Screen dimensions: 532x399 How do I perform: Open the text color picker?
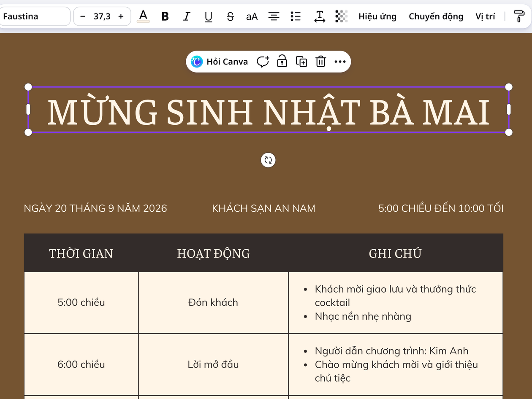click(x=144, y=16)
